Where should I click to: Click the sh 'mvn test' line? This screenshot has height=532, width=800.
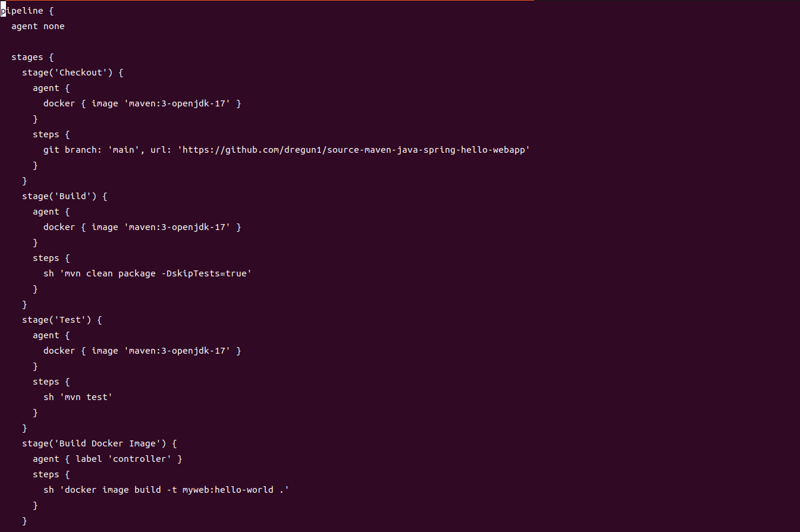pyautogui.click(x=78, y=397)
